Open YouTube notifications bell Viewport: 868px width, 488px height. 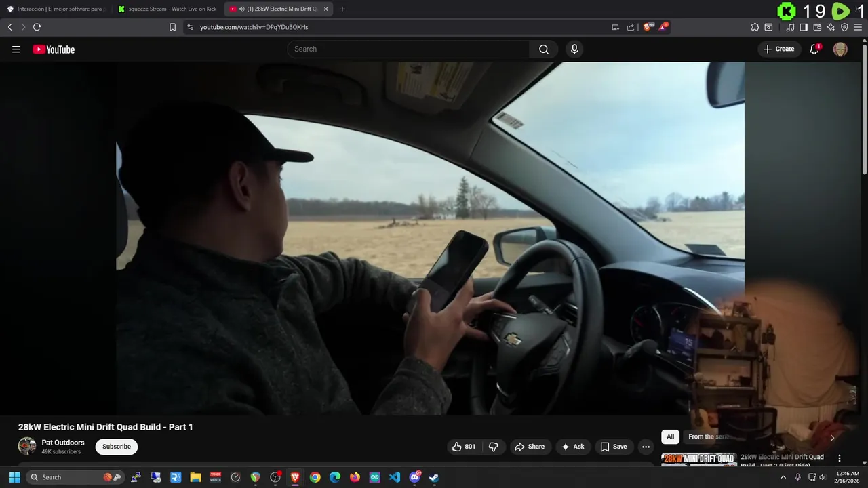[x=814, y=49]
